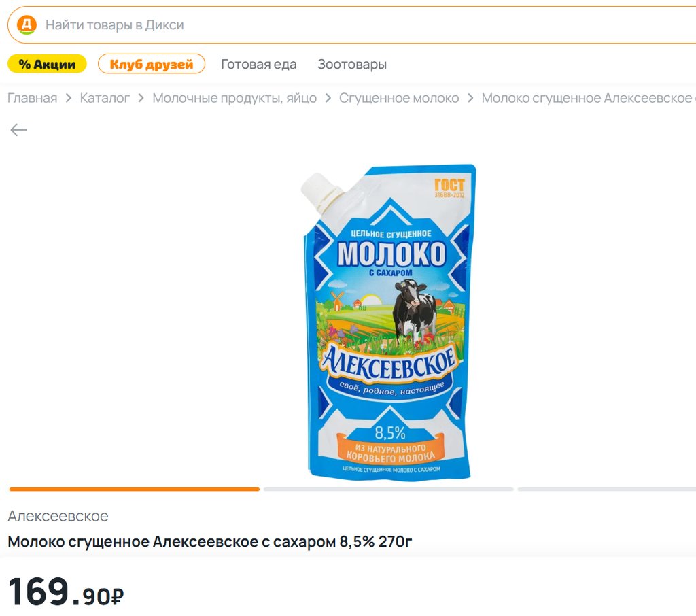Image resolution: width=696 pixels, height=616 pixels.
Task: Click the chevron right after Главная breadcrumb
Action: tap(69, 99)
